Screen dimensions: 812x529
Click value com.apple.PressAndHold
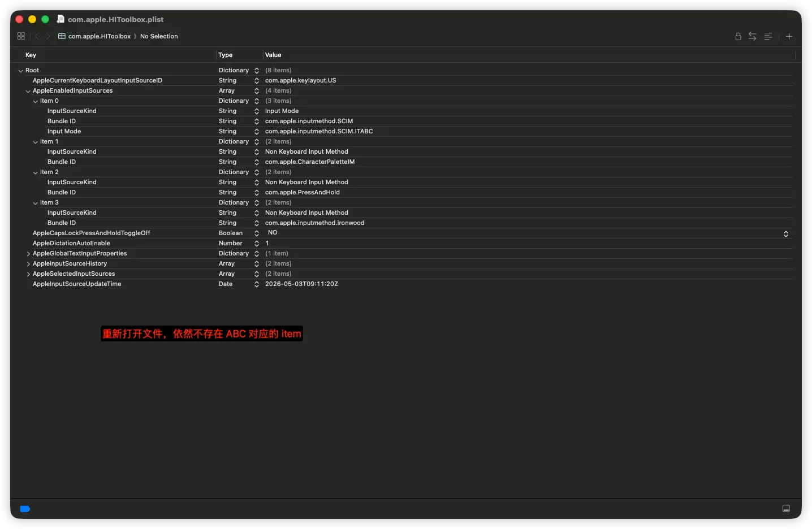(303, 192)
